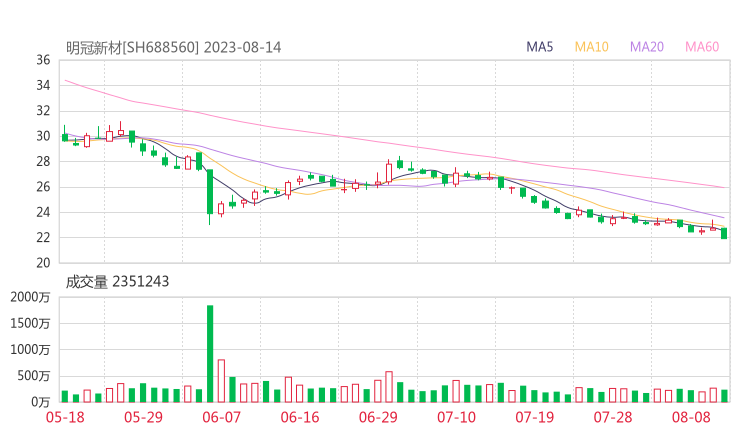The height and width of the screenshot is (440, 740).
Task: Click the 05-29 date axis label
Action: [x=143, y=417]
